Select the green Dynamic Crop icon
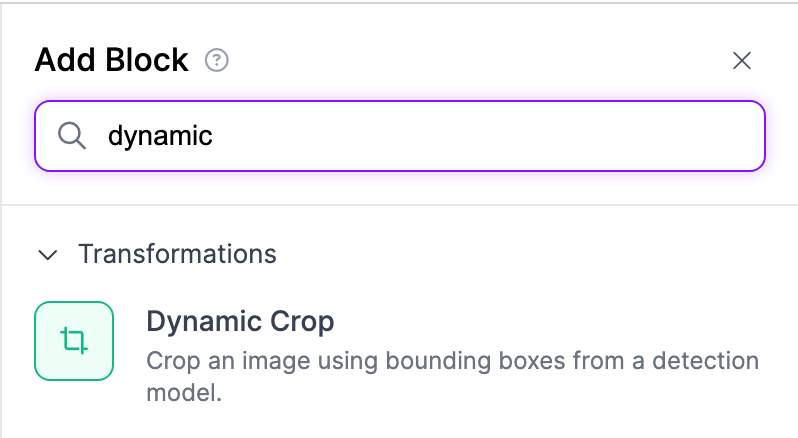The width and height of the screenshot is (798, 438). pyautogui.click(x=74, y=341)
